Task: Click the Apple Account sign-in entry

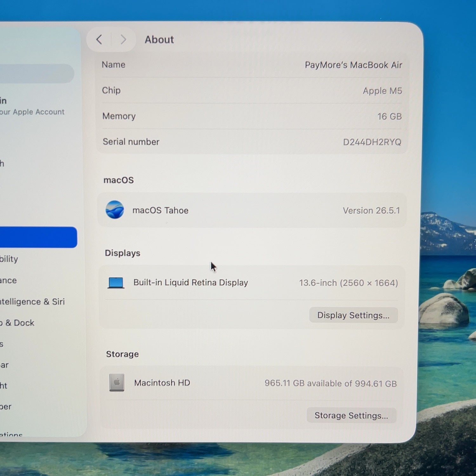Action: point(32,106)
